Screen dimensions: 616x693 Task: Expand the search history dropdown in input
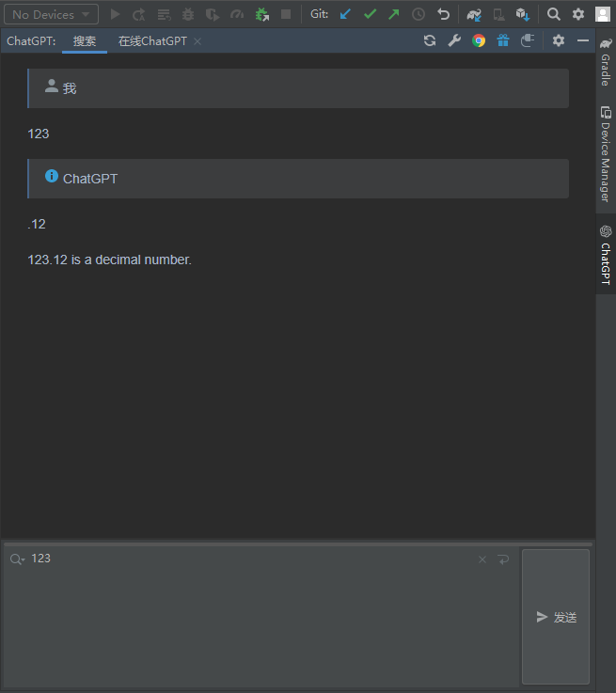[17, 559]
